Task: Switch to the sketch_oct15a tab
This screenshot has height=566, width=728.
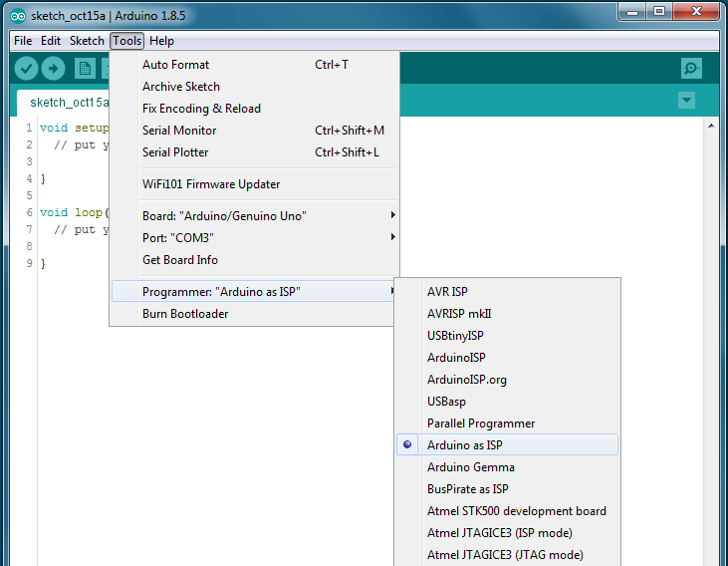Action: tap(65, 103)
